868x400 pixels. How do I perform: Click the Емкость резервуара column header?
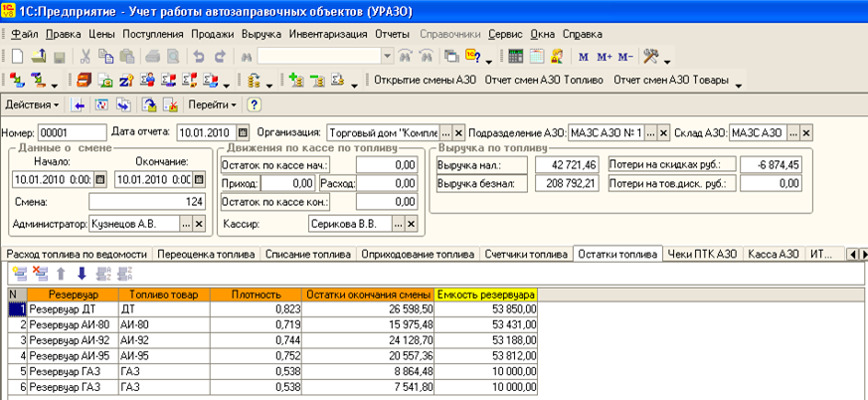[486, 295]
